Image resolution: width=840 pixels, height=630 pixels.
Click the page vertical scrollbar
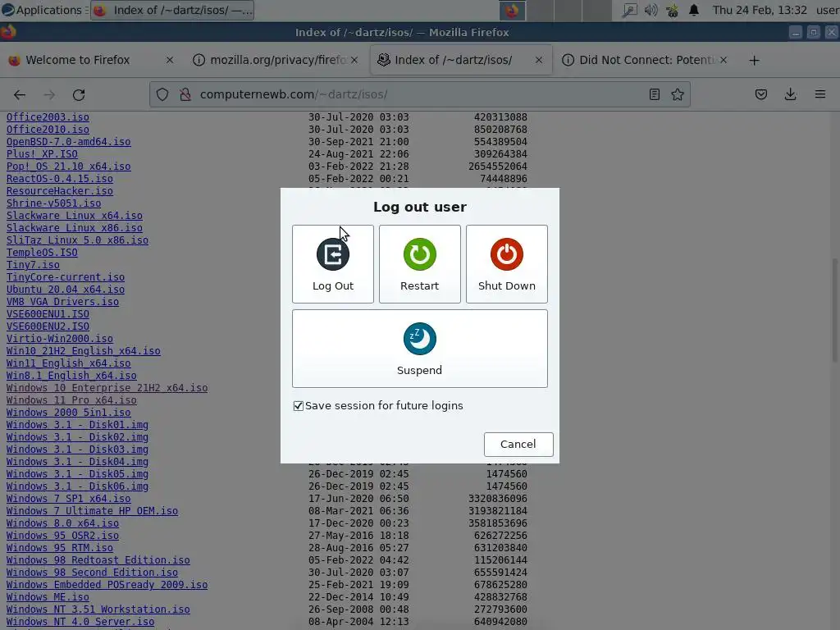pyautogui.click(x=834, y=311)
